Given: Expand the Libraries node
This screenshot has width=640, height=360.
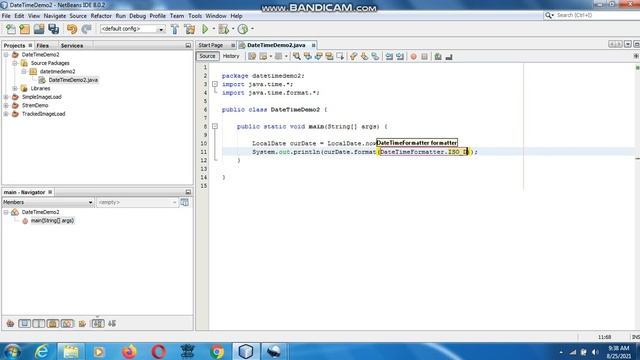Looking at the screenshot, I should coord(15,89).
